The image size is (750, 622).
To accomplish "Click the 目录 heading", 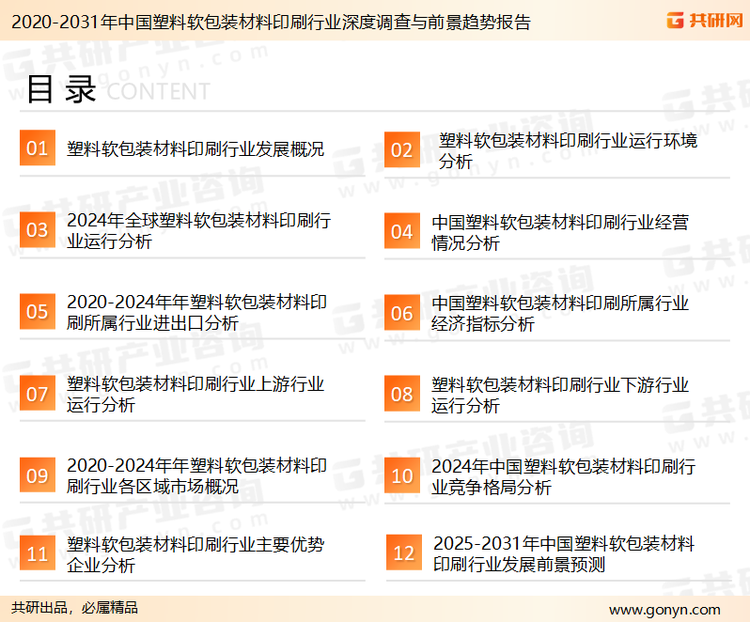I will [61, 89].
